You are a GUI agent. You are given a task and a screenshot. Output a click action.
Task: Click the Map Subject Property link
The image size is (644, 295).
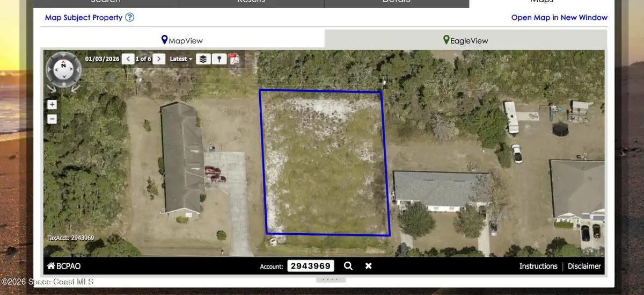[84, 17]
